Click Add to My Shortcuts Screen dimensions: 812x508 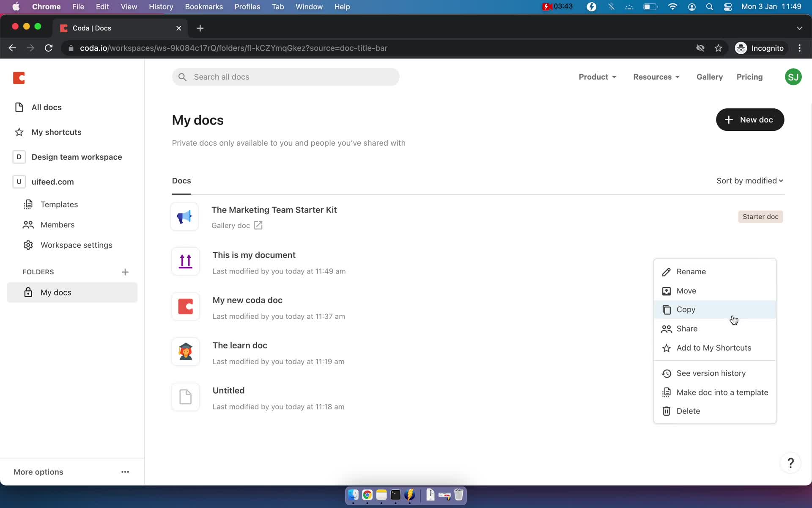(715, 348)
